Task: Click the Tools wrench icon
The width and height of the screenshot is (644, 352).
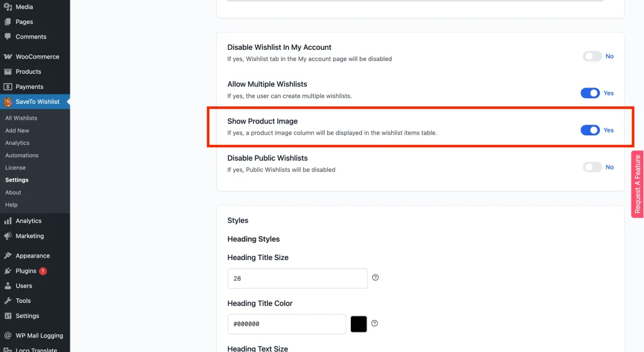Action: point(8,300)
